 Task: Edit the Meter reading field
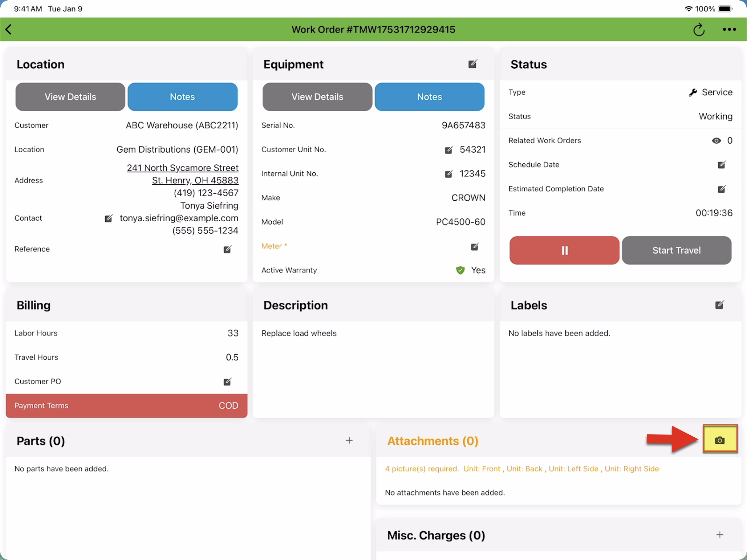tap(474, 247)
